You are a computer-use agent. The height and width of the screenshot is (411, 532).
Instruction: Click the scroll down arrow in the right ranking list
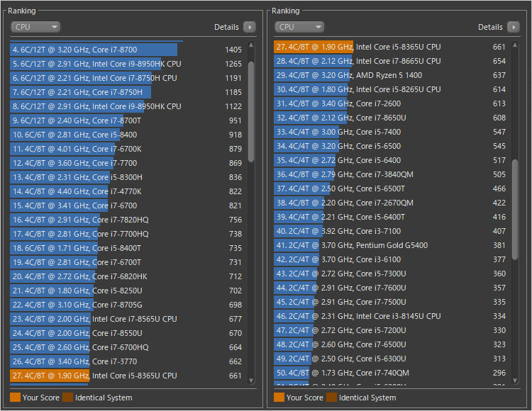515,381
